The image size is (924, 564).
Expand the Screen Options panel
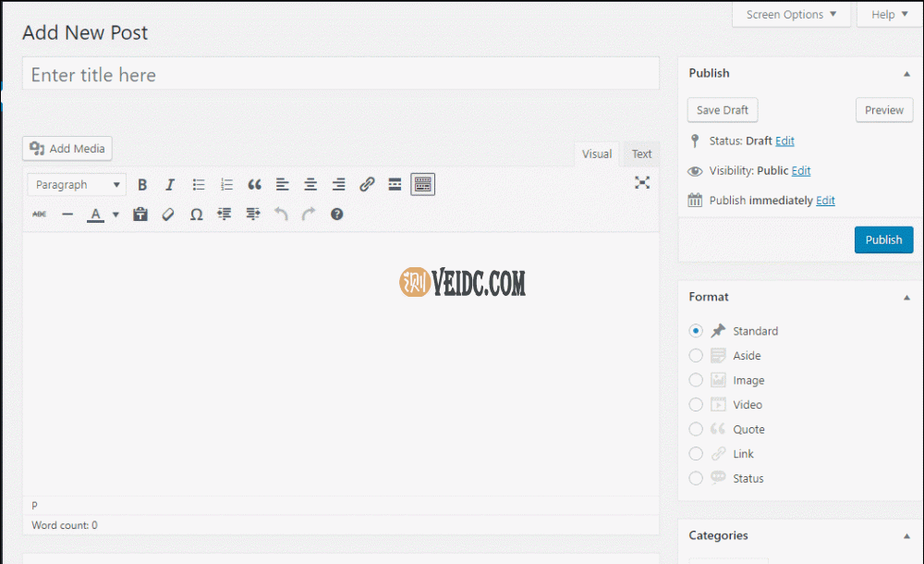[791, 15]
